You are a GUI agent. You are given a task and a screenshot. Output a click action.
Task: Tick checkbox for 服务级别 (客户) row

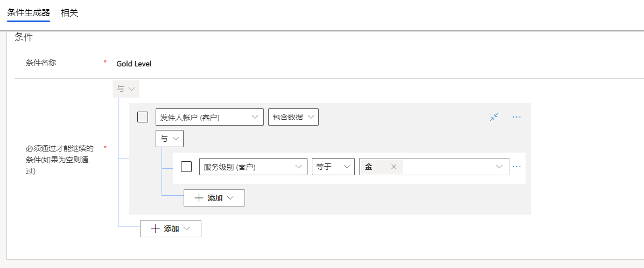click(x=186, y=167)
